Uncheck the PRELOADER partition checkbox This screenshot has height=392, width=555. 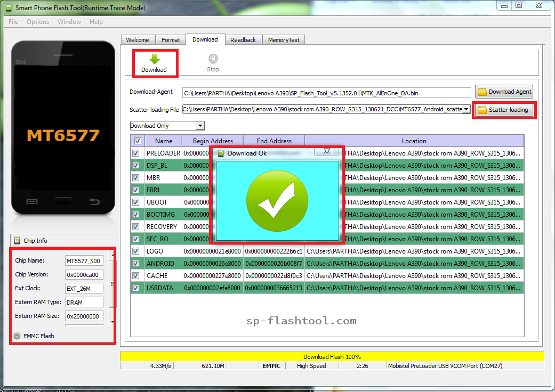click(136, 153)
